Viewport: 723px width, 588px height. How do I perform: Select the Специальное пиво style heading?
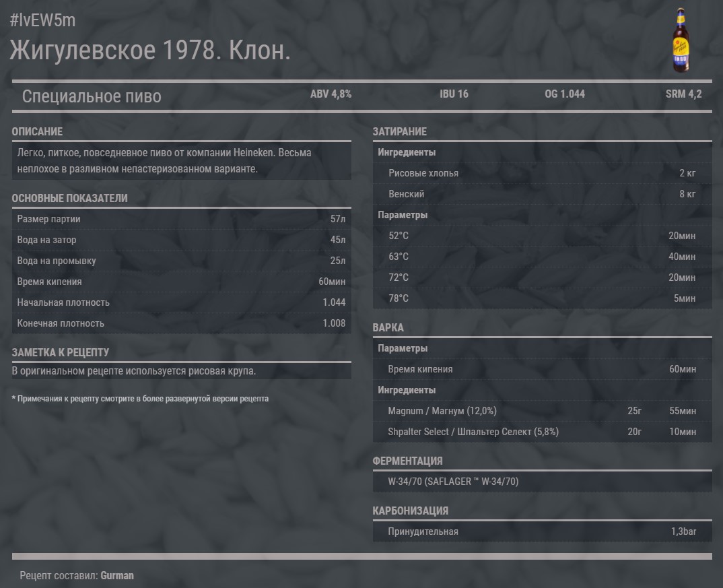92,96
